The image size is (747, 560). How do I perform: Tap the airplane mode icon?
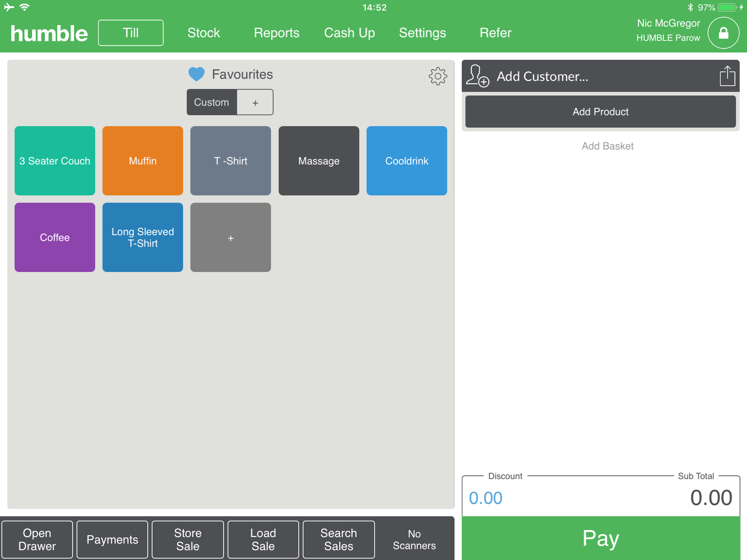tap(9, 7)
